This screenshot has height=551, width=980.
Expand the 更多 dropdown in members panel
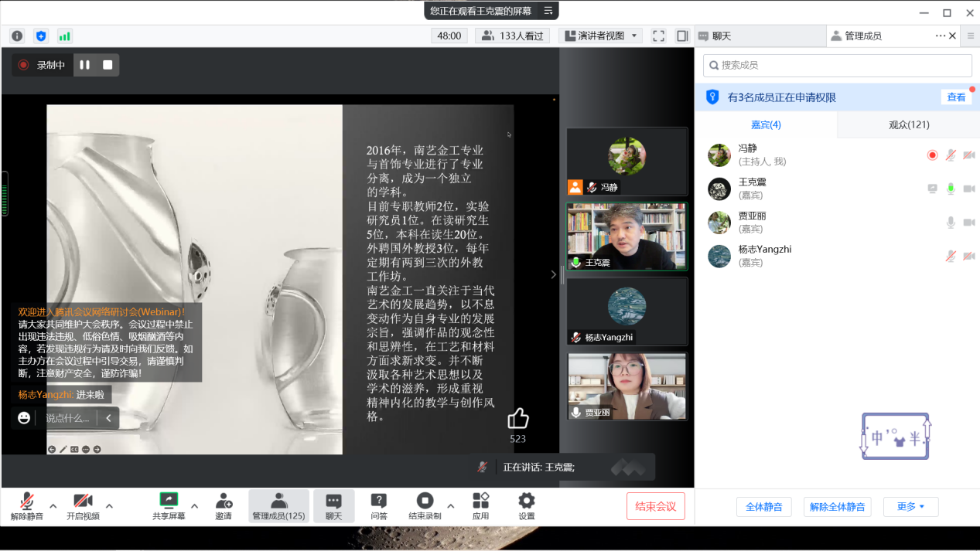(x=910, y=507)
